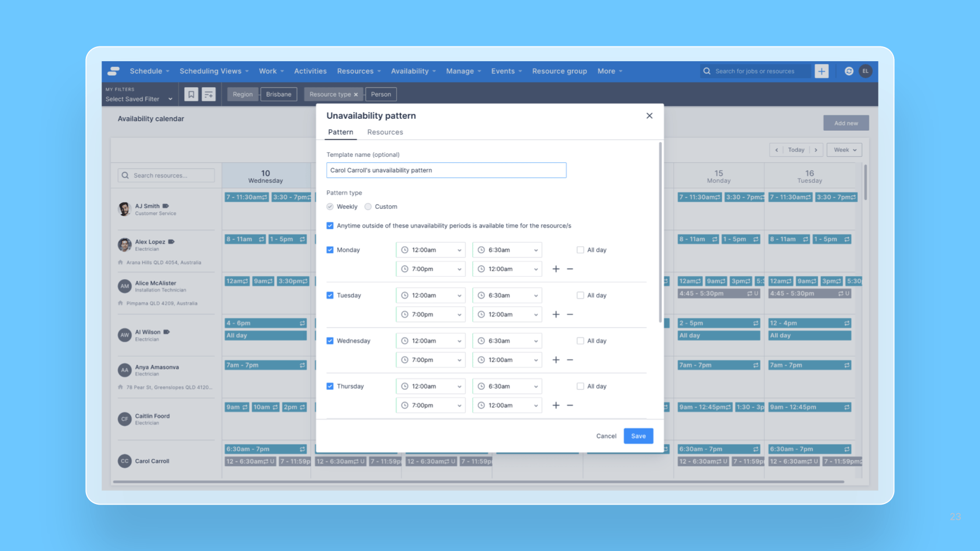Screen dimensions: 980x551
Task: Open the Schedule menu
Action: tap(149, 71)
